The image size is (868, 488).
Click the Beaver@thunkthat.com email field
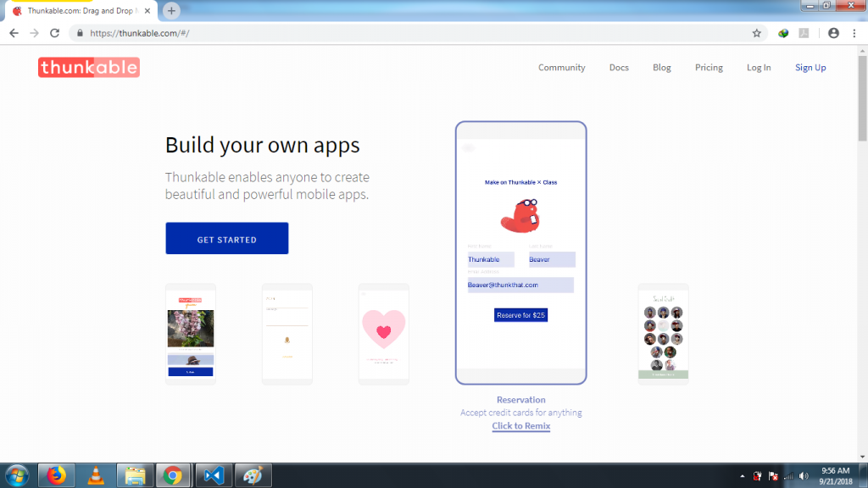click(x=520, y=285)
